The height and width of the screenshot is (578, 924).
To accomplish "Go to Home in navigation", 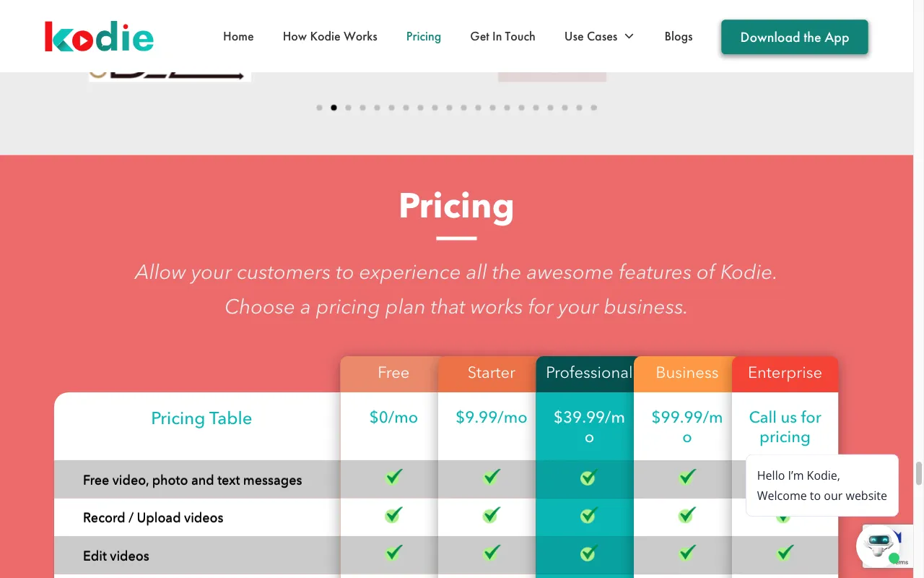I will coord(238,36).
